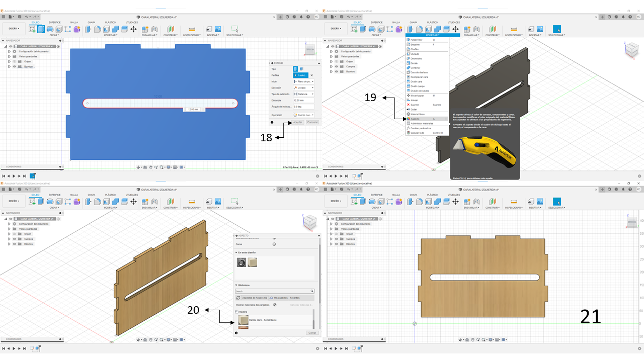Choose Material físico from the Modificar menu
Viewport: 644px width, 362px height.
pyautogui.click(x=427, y=114)
